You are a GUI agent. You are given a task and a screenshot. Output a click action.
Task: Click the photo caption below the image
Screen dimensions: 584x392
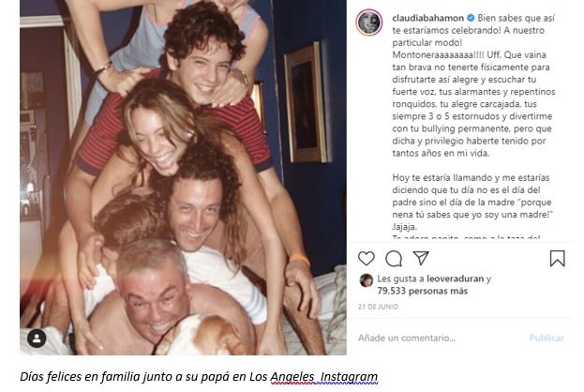click(199, 377)
